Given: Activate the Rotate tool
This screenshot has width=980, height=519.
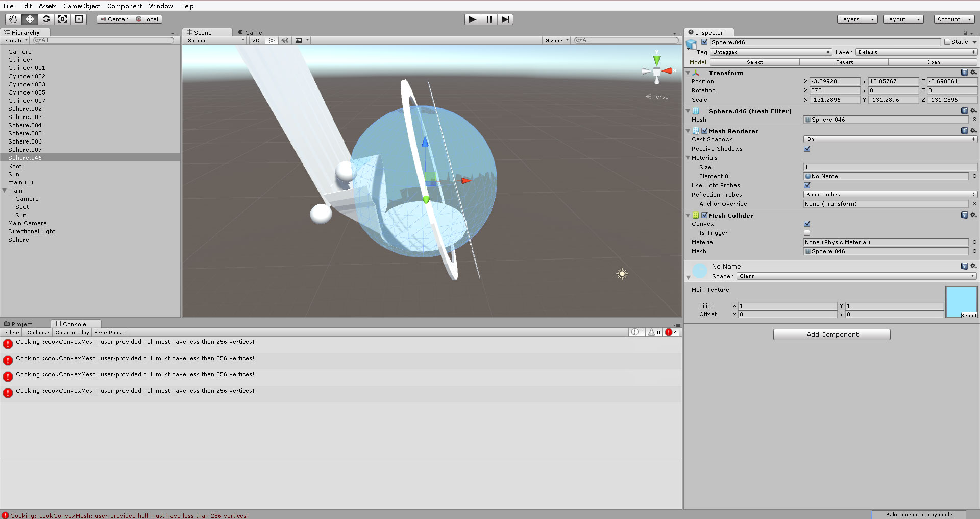Looking at the screenshot, I should tap(46, 19).
